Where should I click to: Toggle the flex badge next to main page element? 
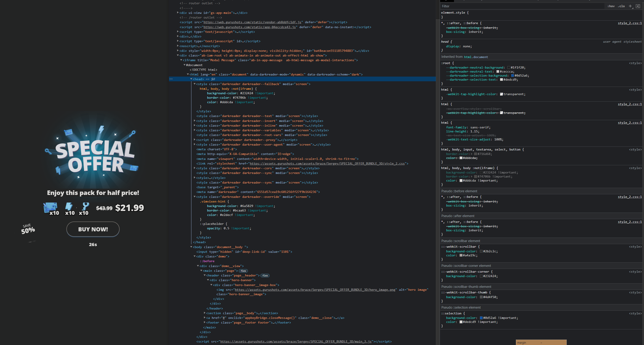tap(243, 271)
